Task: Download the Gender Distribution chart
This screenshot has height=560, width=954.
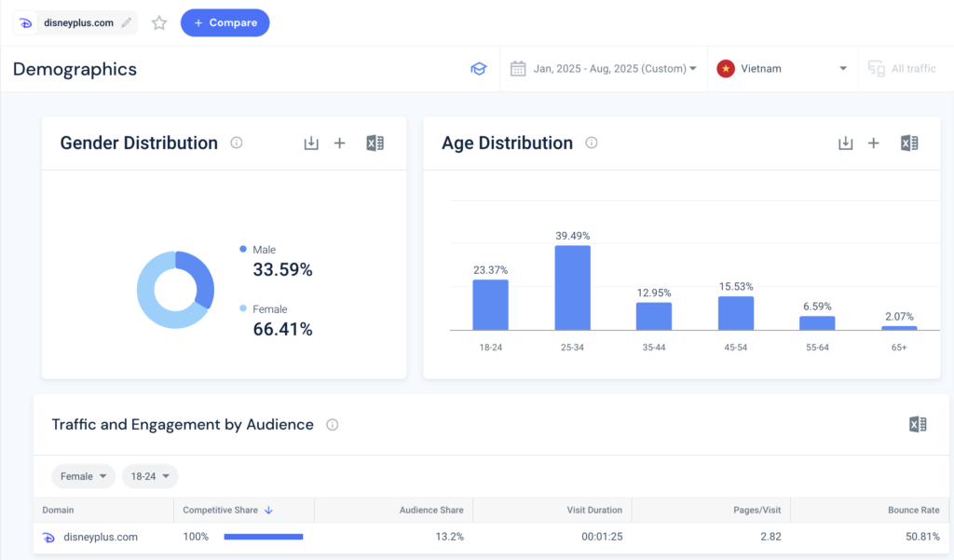Action: point(311,143)
